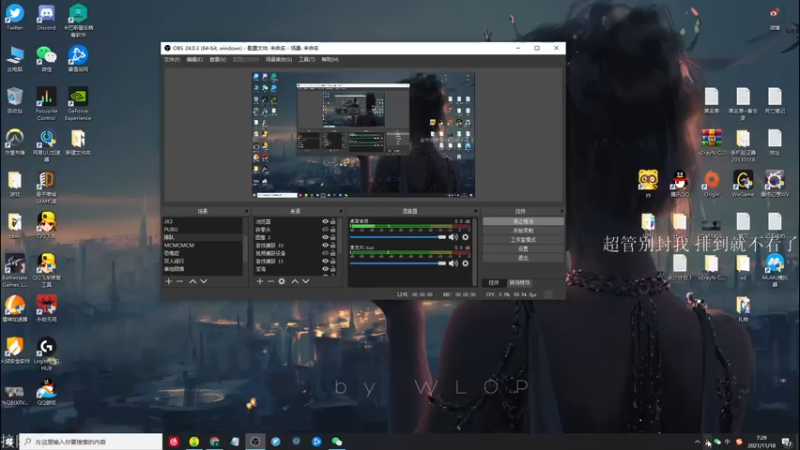The image size is (800, 450).
Task: Click 退出 exit button in Controls
Action: 523,258
